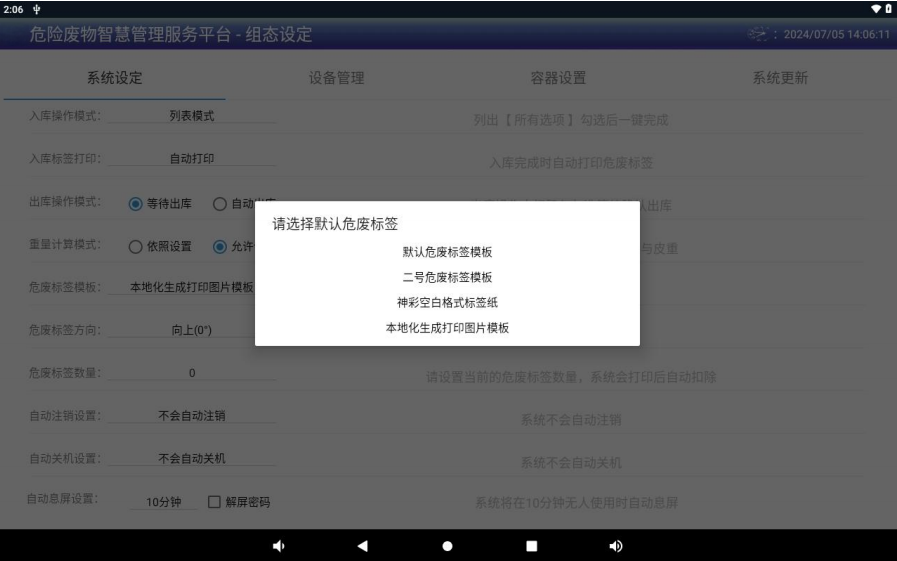The height and width of the screenshot is (561, 897).
Task: Click the sync status icon beside date
Action: [x=762, y=35]
